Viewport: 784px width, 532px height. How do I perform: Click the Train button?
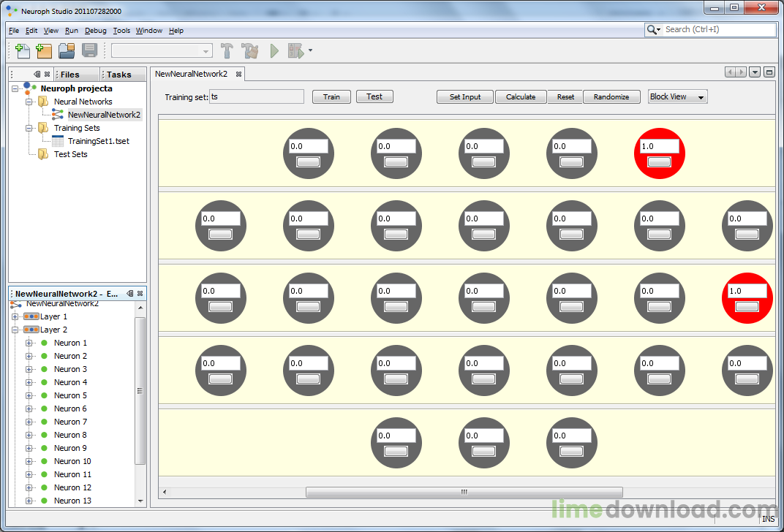tap(331, 97)
